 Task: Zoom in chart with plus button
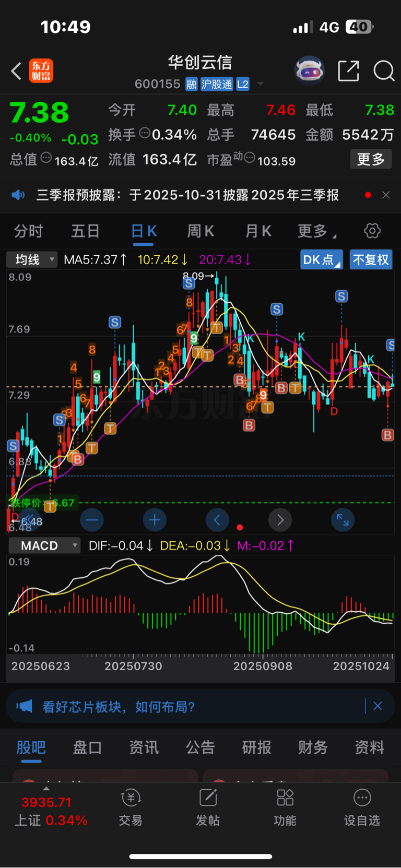coord(155,520)
